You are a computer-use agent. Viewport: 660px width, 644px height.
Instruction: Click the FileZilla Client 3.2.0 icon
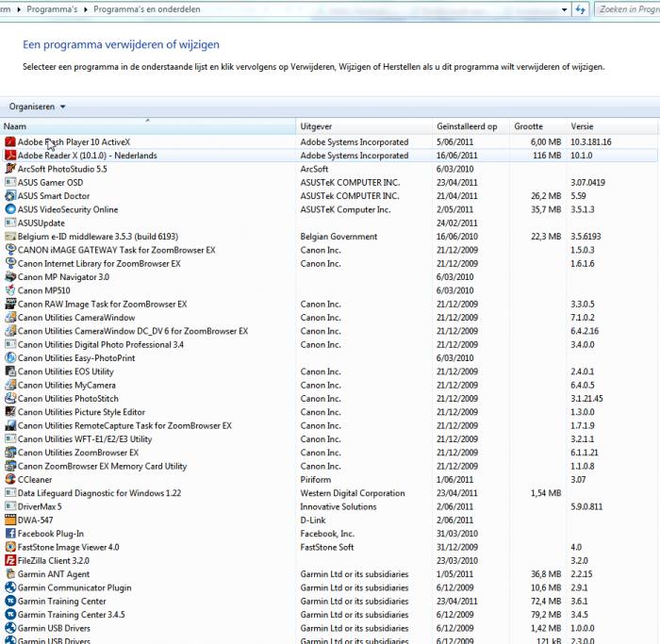pyautogui.click(x=10, y=560)
